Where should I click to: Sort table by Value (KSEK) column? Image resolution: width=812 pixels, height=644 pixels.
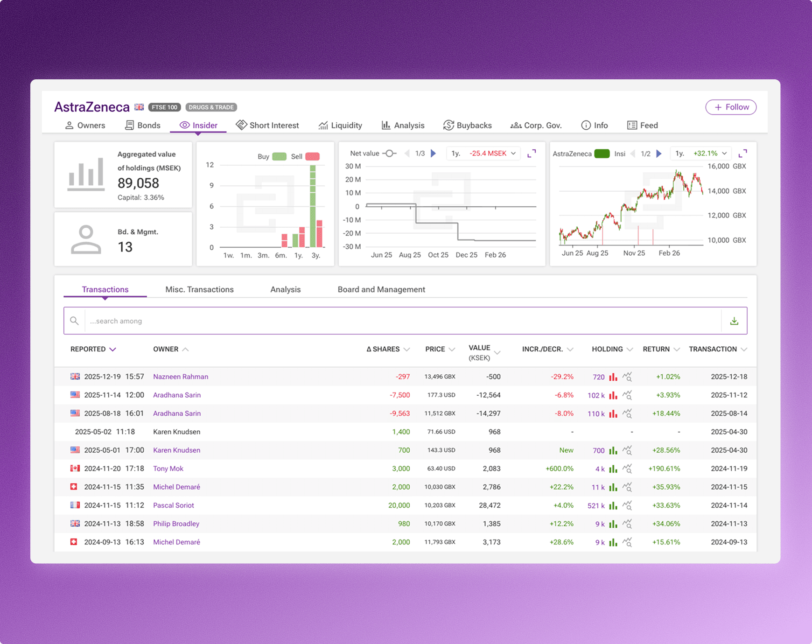pos(484,353)
